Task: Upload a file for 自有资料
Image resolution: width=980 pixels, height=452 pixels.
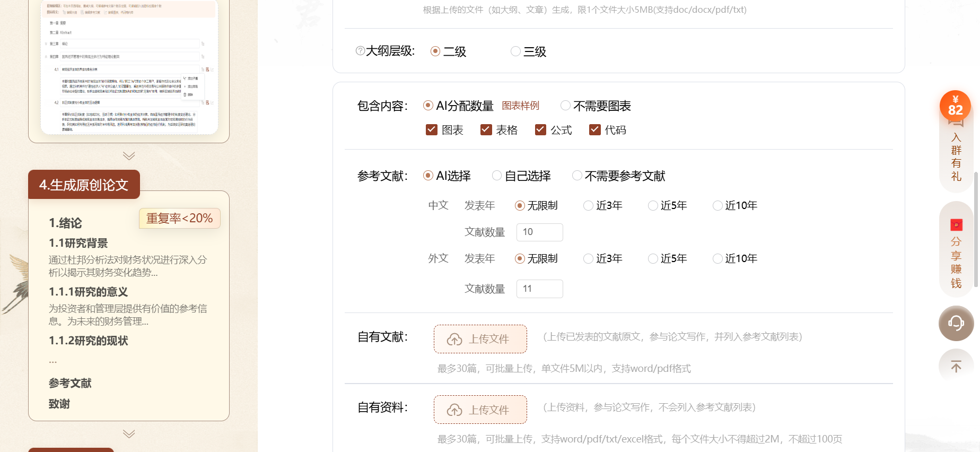Action: click(x=480, y=410)
